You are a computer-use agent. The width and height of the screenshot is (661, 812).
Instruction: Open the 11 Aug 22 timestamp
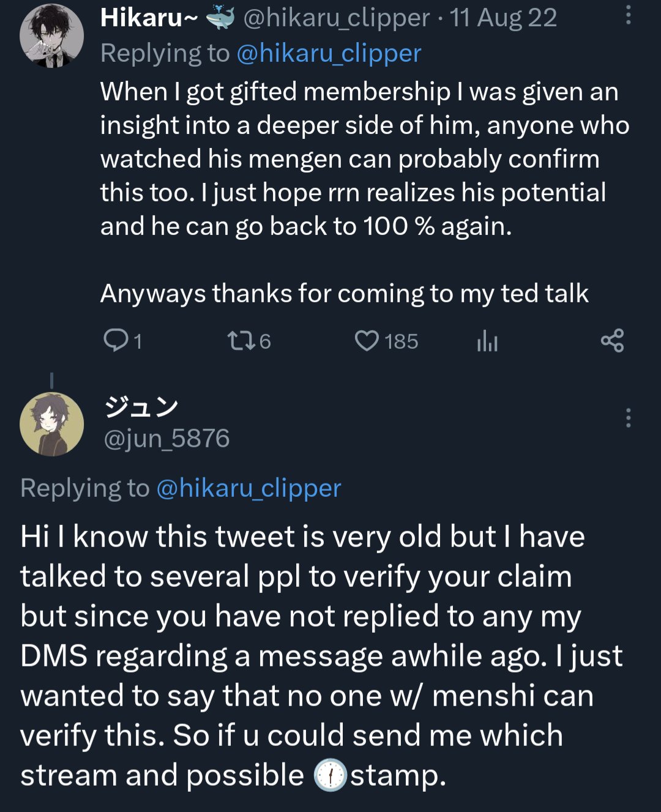click(x=504, y=18)
